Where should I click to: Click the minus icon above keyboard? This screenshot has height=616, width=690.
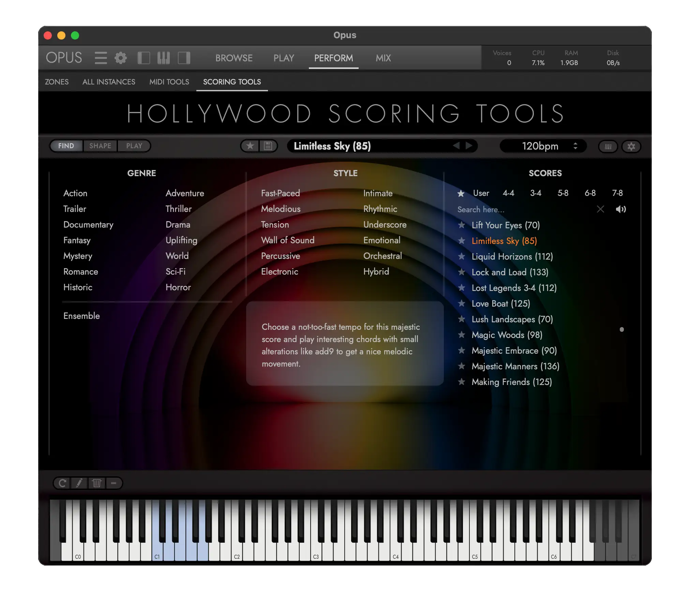click(114, 483)
